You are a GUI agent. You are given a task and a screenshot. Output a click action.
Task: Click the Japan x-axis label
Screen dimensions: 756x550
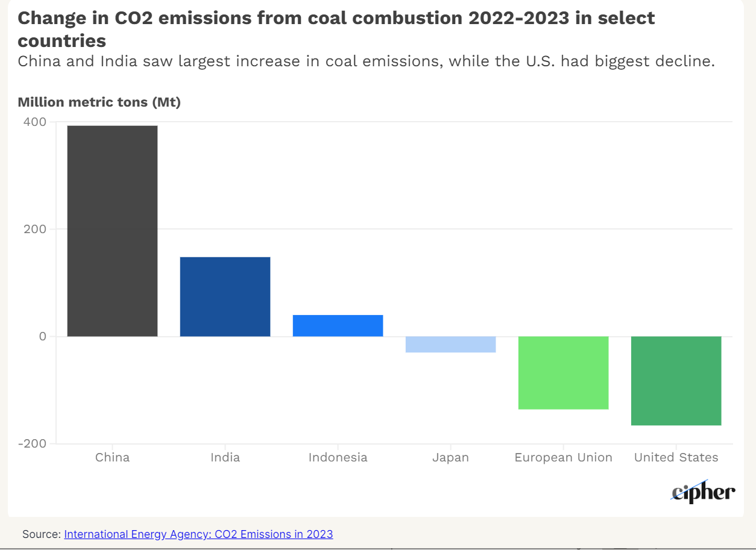tap(450, 458)
